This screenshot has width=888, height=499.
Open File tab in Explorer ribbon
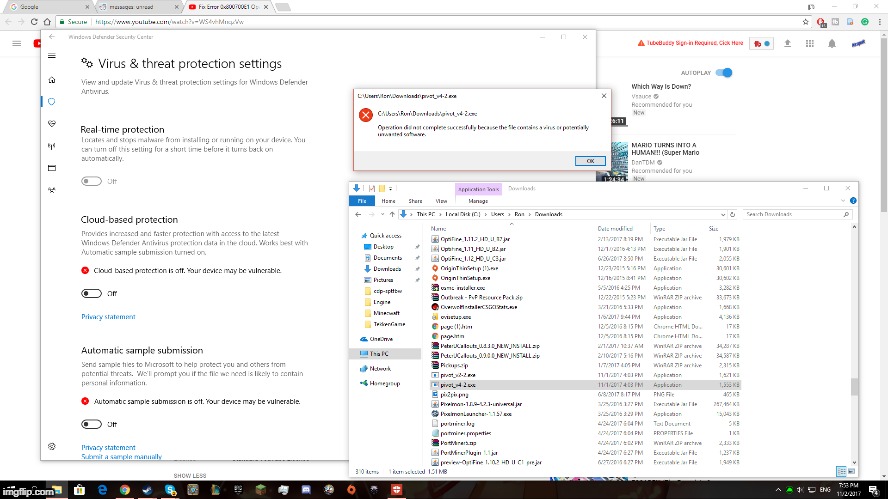click(x=362, y=201)
